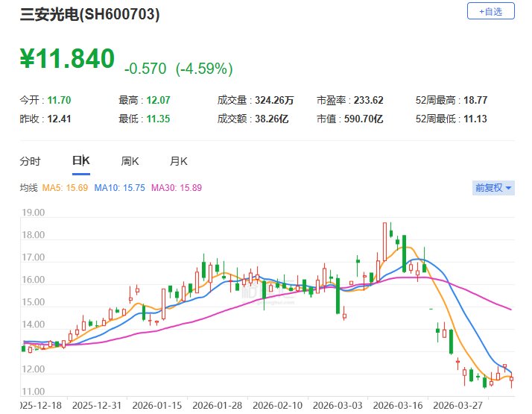This screenshot has height=414, width=532.
Task: Click the 2026-03-03 date axis label
Action: [x=338, y=406]
